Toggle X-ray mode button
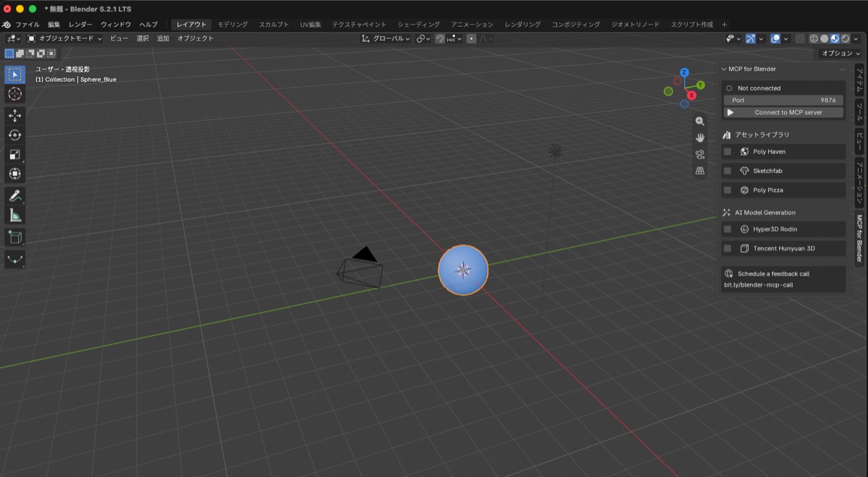 point(800,38)
